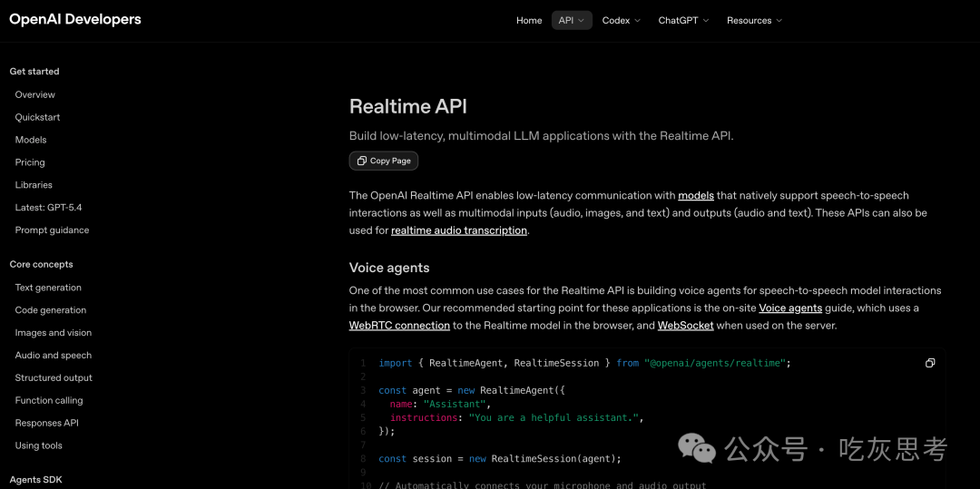Open Audio and speech in sidebar
Viewport: 980px width, 489px height.
click(x=54, y=355)
